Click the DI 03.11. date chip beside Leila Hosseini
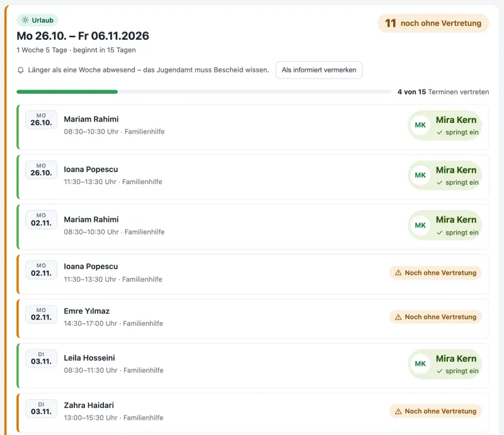Screen dimensions: 504x435 41,358
